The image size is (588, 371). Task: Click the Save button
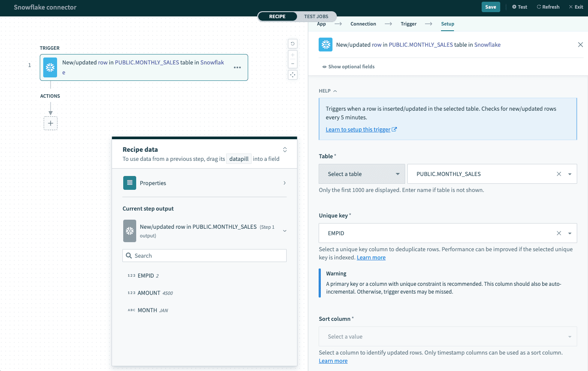tap(490, 7)
